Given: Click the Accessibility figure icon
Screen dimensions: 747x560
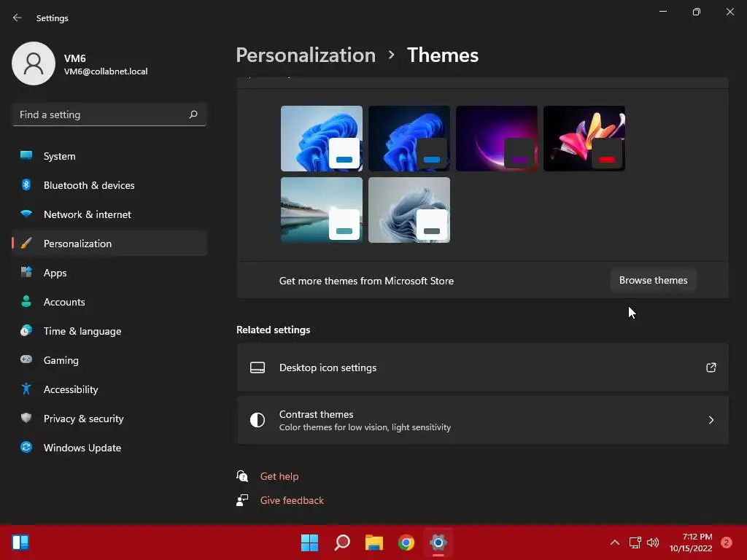Looking at the screenshot, I should pos(26,389).
